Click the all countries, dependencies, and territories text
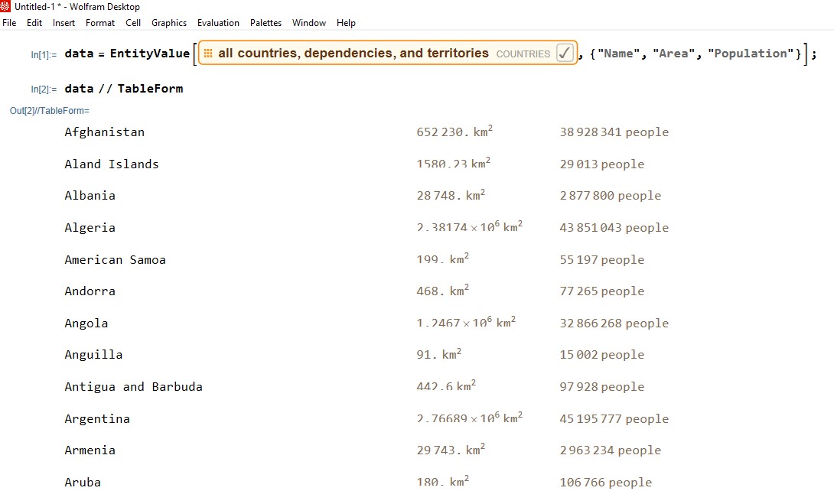 click(x=353, y=54)
